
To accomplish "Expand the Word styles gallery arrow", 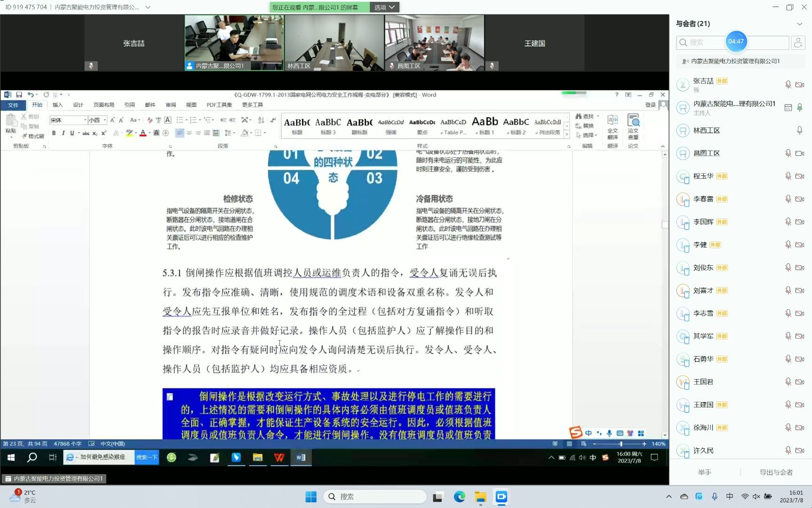I will pyautogui.click(x=567, y=135).
